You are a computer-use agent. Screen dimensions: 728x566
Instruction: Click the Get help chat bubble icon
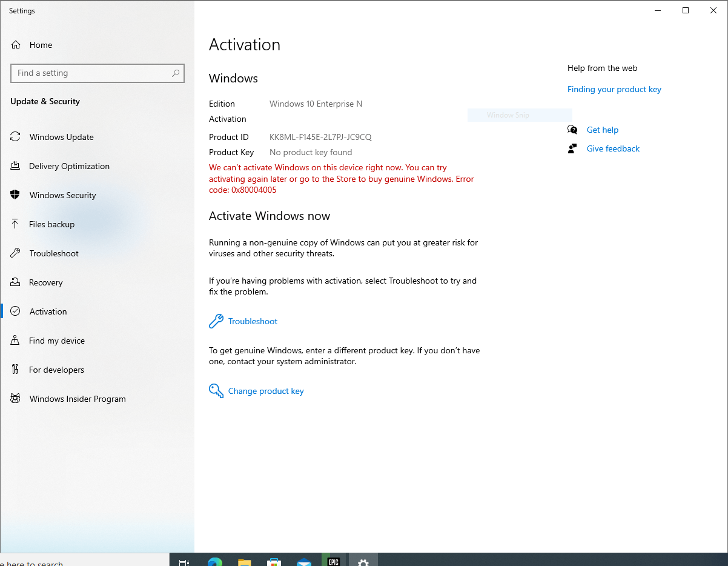point(572,130)
